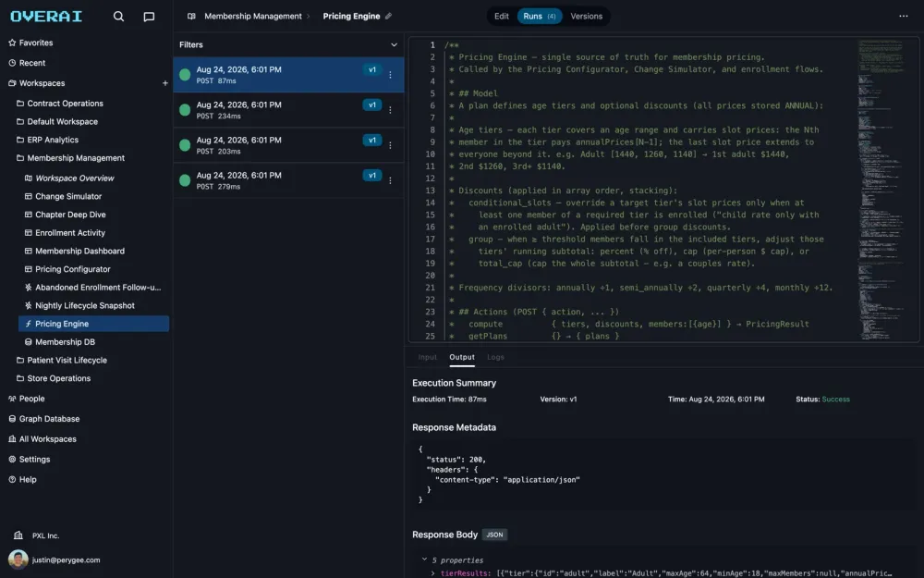Open Abandoned Enrollment Follow-up item
Screen dimensions: 924x578
pyautogui.click(x=98, y=288)
